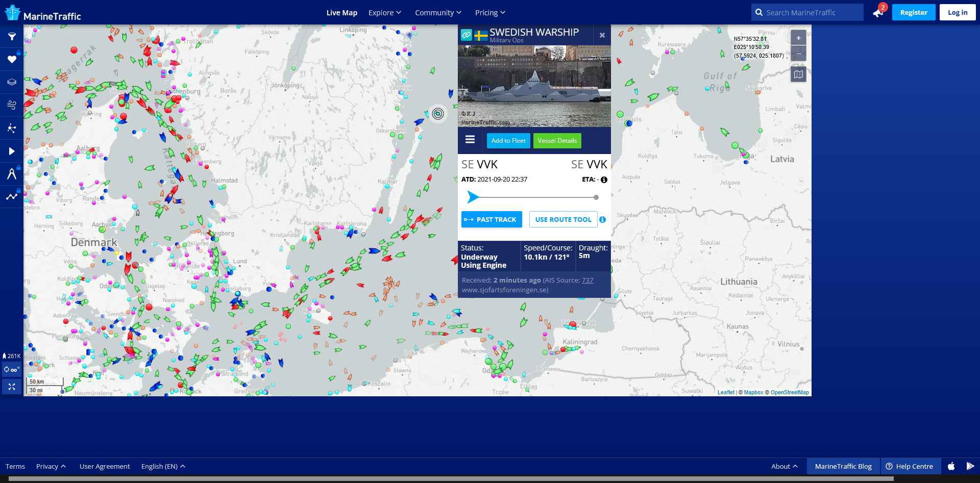Open the Terms footer link
The image size is (980, 483).
coord(15,466)
